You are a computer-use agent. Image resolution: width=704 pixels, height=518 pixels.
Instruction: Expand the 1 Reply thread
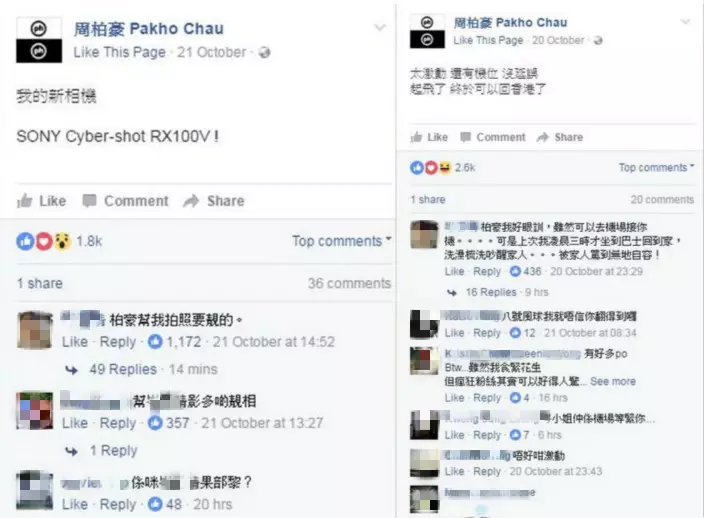pyautogui.click(x=113, y=450)
